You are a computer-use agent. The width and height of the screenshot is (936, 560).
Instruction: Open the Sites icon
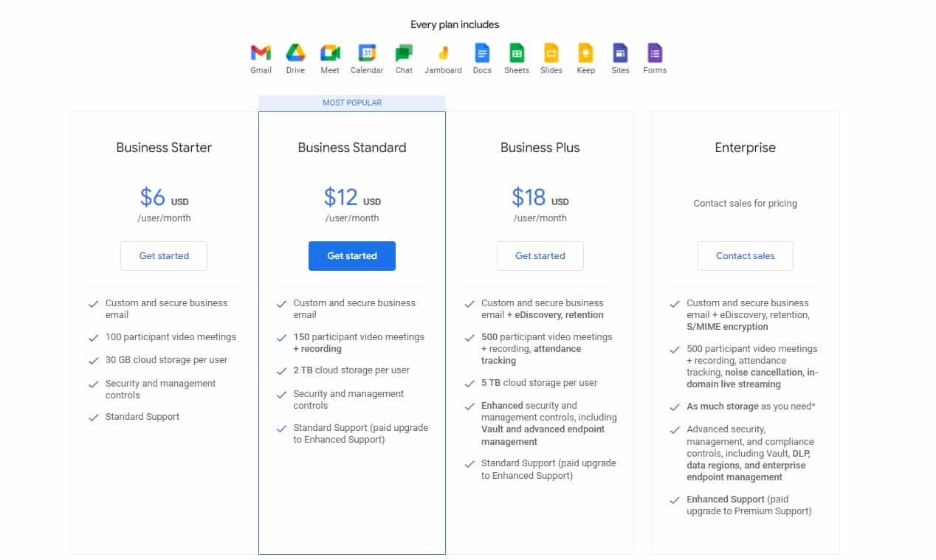(x=620, y=52)
